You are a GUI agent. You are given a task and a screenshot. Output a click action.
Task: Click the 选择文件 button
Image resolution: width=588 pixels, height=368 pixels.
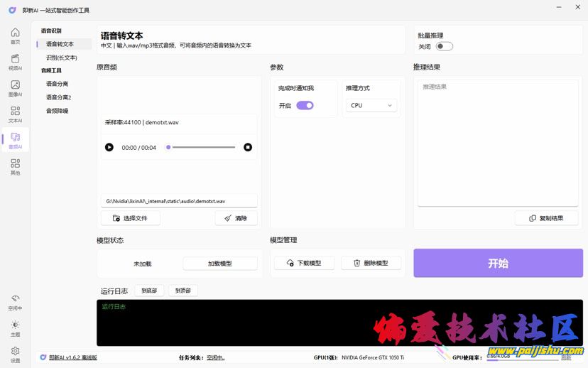pyautogui.click(x=131, y=218)
